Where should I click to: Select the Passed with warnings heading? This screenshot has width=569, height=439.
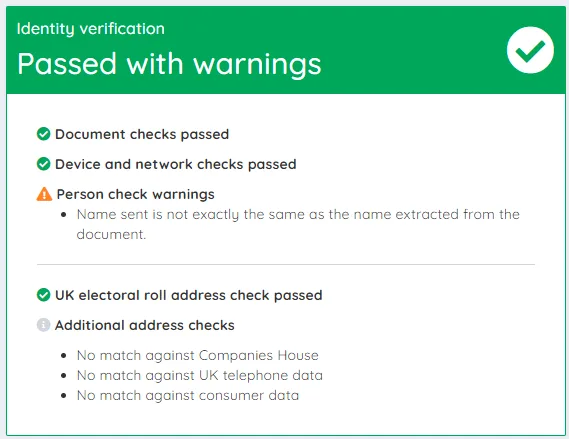[169, 64]
